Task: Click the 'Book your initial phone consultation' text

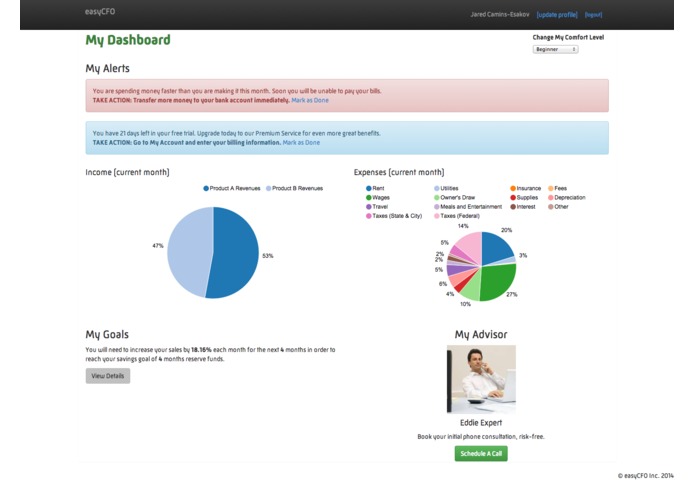Action: click(x=481, y=436)
